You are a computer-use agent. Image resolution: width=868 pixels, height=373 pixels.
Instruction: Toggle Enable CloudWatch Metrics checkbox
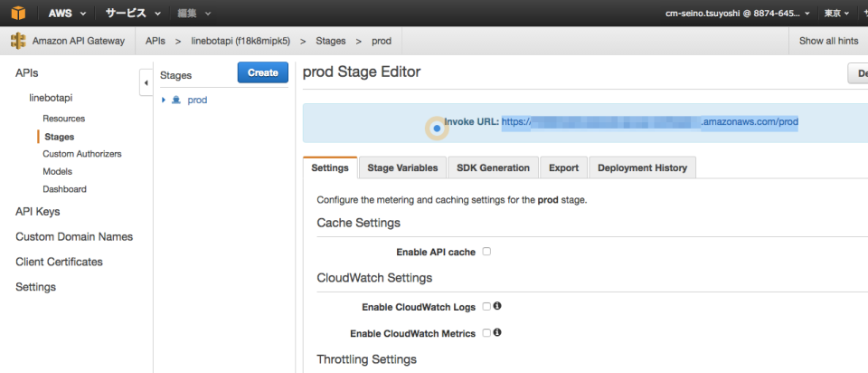(x=486, y=333)
